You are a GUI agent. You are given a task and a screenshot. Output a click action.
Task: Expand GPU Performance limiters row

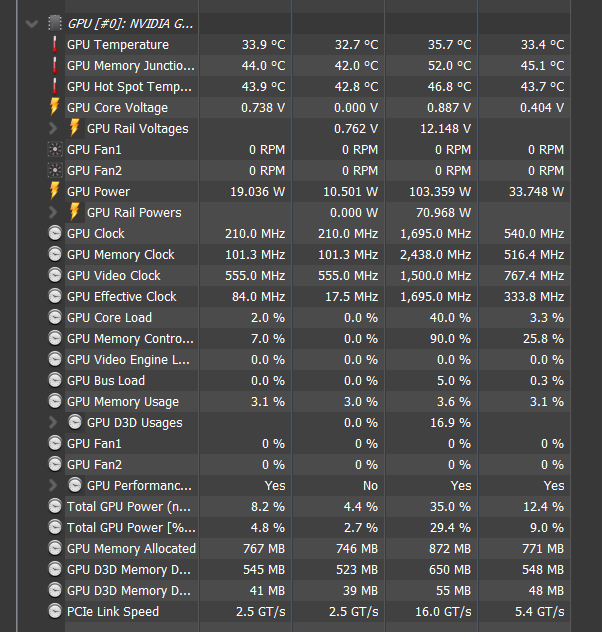[x=53, y=485]
